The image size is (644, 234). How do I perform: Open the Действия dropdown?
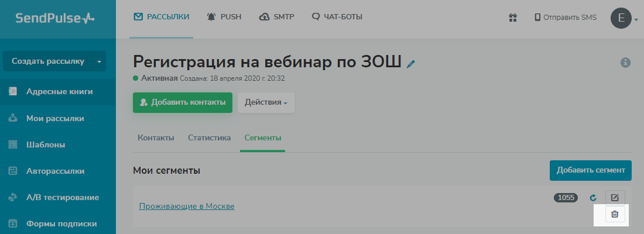point(266,102)
